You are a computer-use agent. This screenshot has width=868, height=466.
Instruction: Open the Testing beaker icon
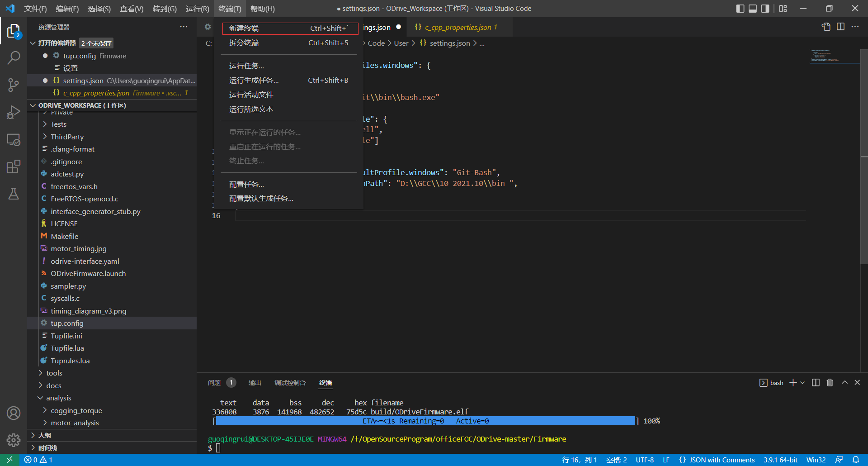tap(14, 194)
